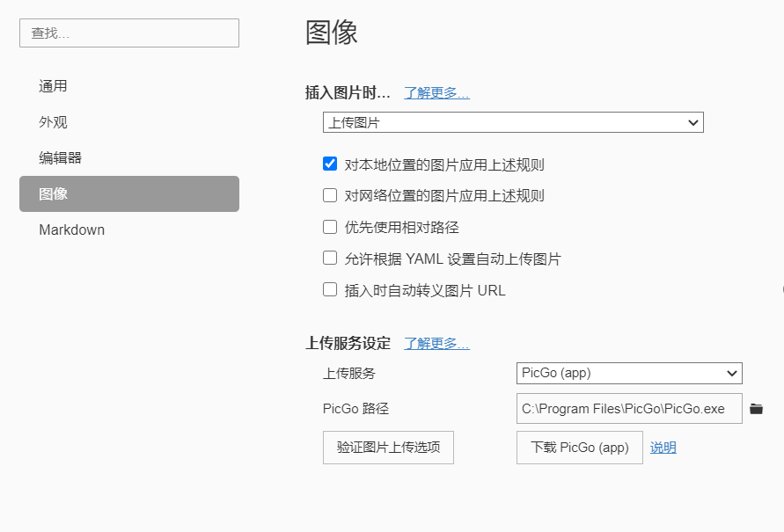Open the PicGo (app) upload service dropdown
This screenshot has height=532, width=784.
629,373
